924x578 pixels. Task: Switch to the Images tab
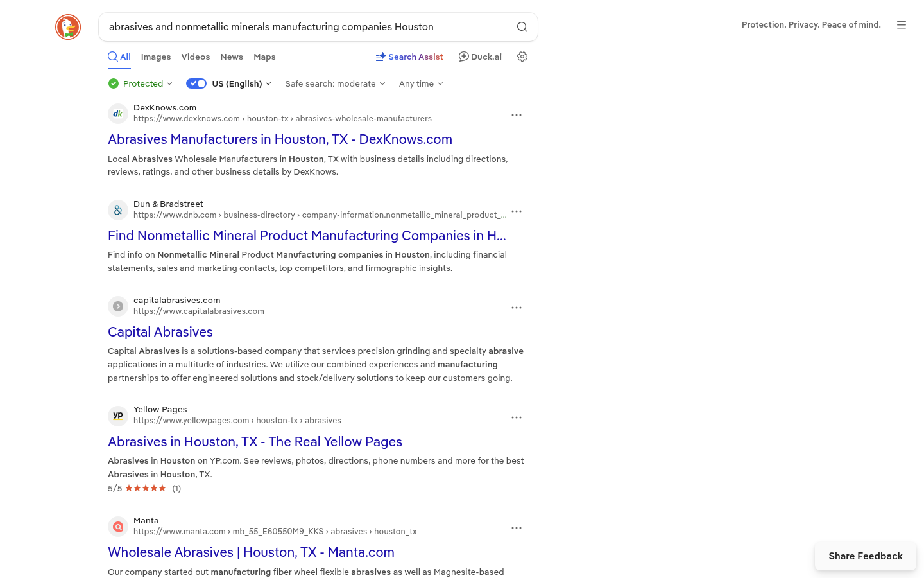[156, 57]
